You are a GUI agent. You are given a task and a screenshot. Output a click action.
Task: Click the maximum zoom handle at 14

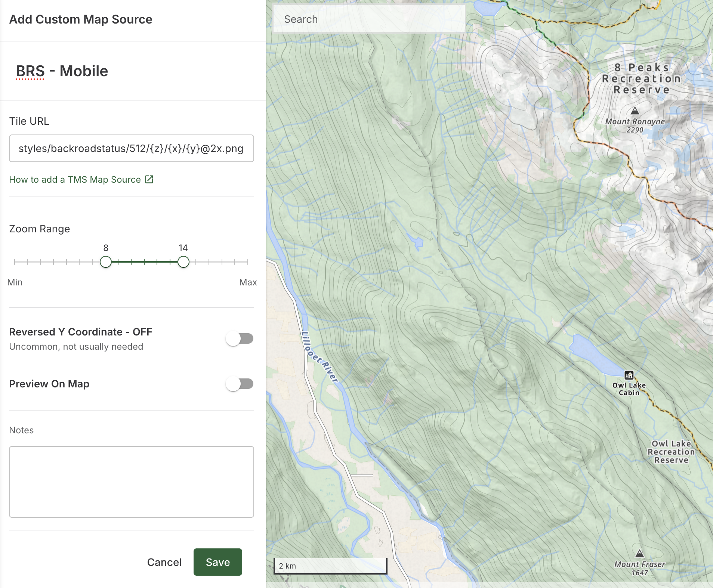[x=183, y=262]
